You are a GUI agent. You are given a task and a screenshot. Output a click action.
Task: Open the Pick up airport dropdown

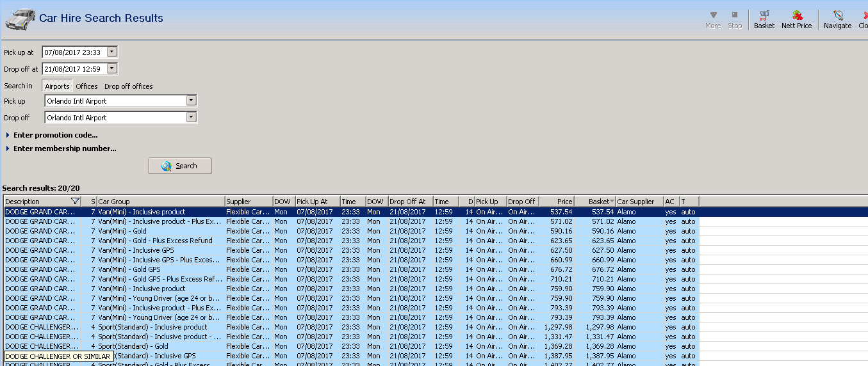pos(191,101)
